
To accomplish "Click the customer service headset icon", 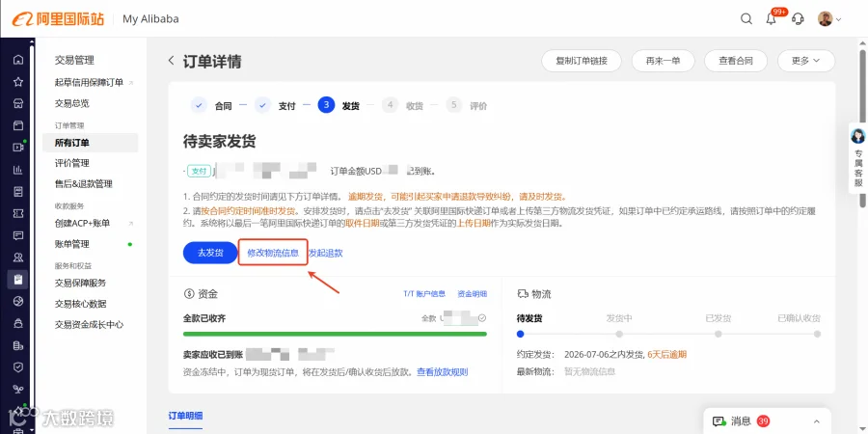I will [x=798, y=19].
